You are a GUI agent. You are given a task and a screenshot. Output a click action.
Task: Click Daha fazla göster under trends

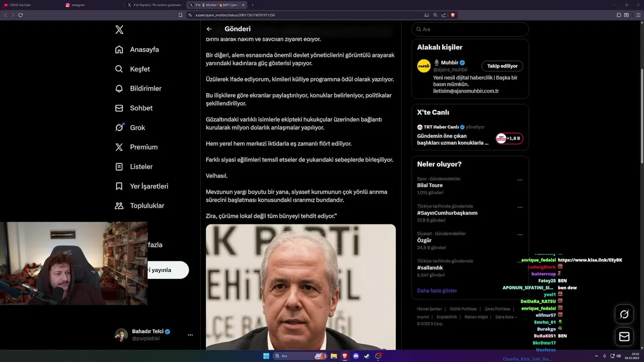click(437, 291)
